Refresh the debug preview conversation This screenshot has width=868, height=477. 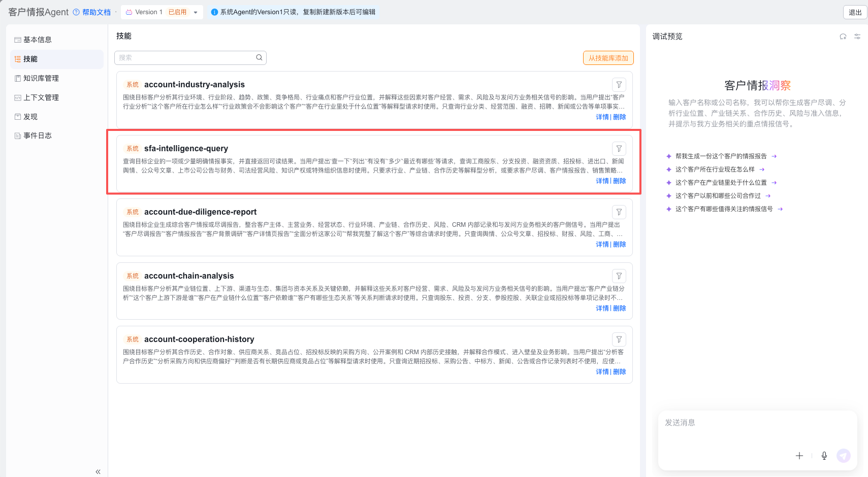point(843,37)
